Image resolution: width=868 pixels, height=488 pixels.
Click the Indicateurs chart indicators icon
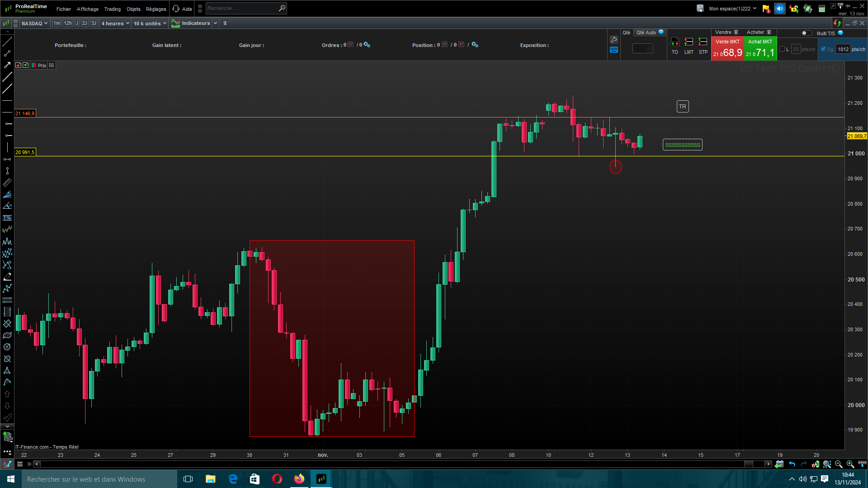tap(176, 23)
